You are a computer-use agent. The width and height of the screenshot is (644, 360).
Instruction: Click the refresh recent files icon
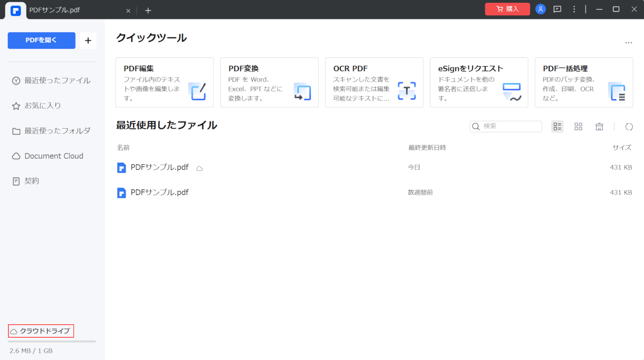pyautogui.click(x=629, y=126)
